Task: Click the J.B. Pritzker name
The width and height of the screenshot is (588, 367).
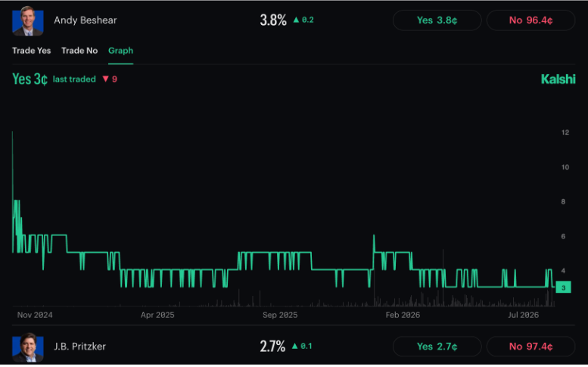Action: coord(79,347)
